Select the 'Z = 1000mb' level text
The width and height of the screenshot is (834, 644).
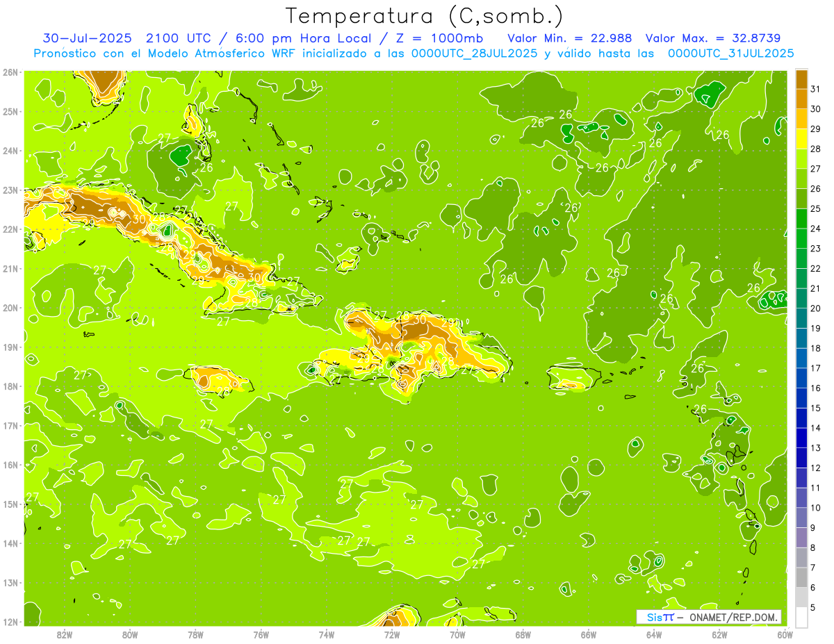click(439, 38)
